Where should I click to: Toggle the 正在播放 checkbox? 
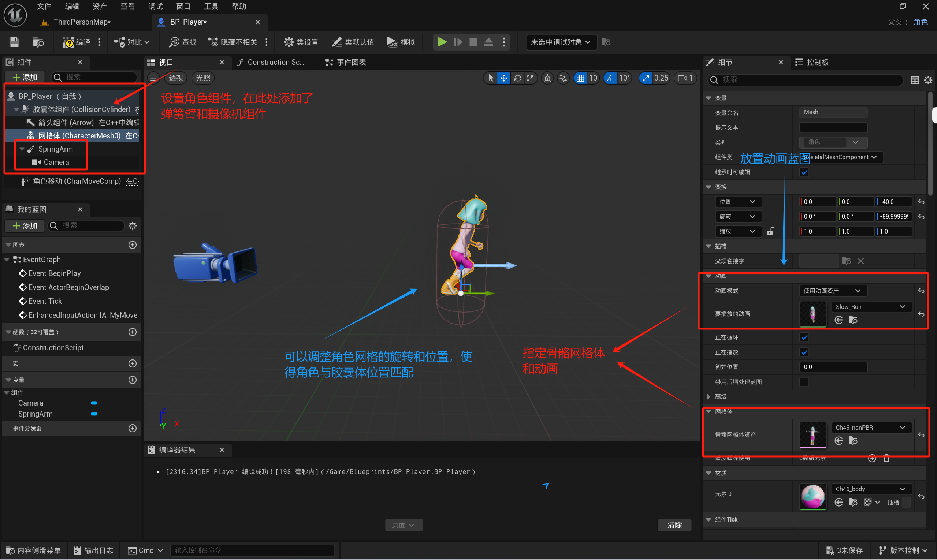[804, 352]
